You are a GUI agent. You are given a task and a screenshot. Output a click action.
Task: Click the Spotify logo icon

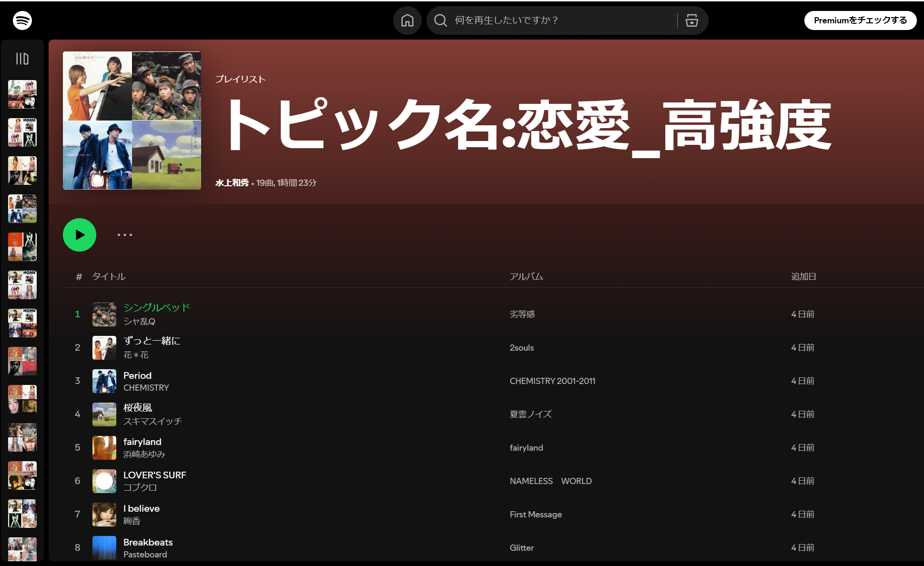(x=21, y=20)
